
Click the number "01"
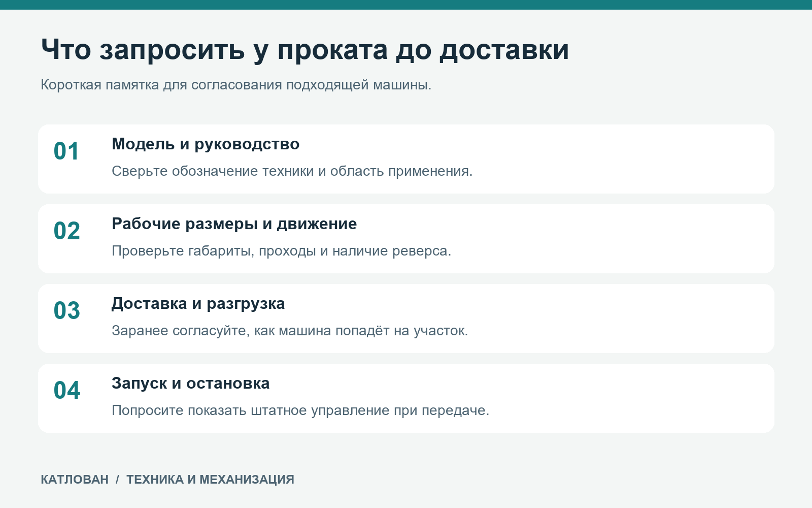click(66, 151)
